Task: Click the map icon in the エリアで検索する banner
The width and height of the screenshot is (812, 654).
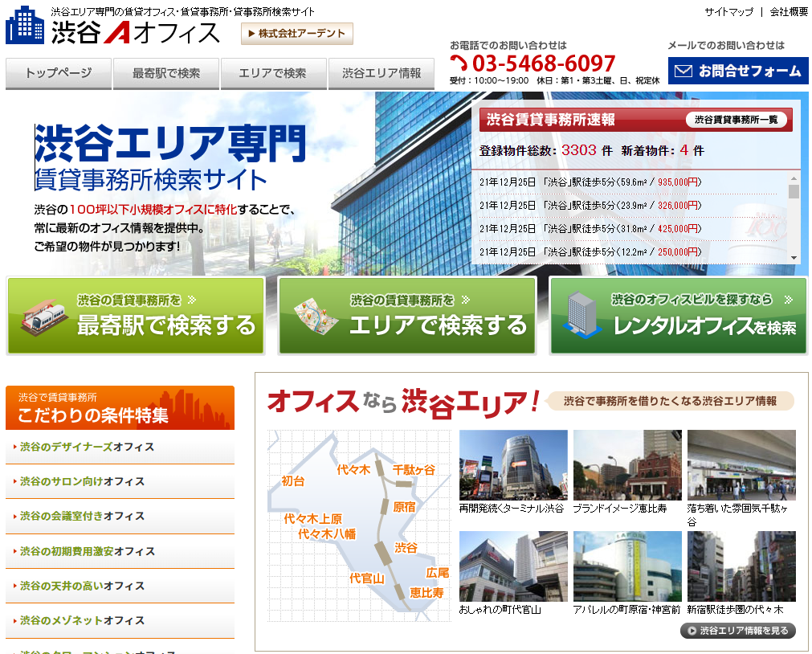Action: pyautogui.click(x=316, y=316)
